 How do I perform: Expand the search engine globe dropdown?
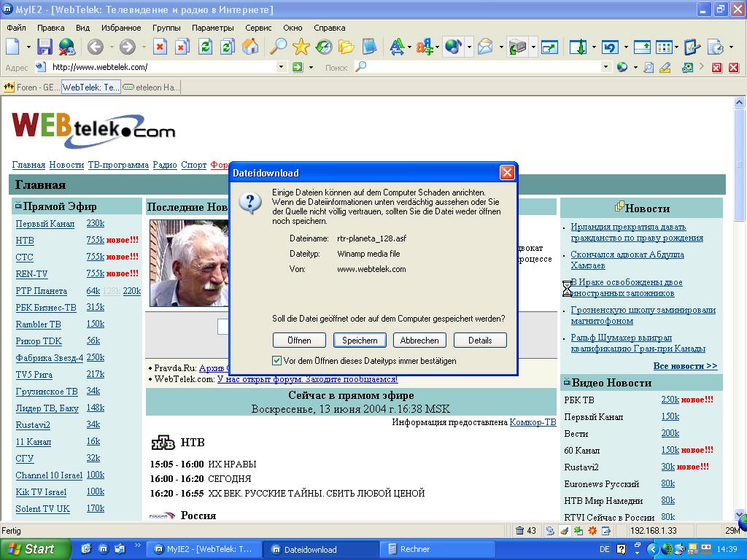[x=635, y=68]
